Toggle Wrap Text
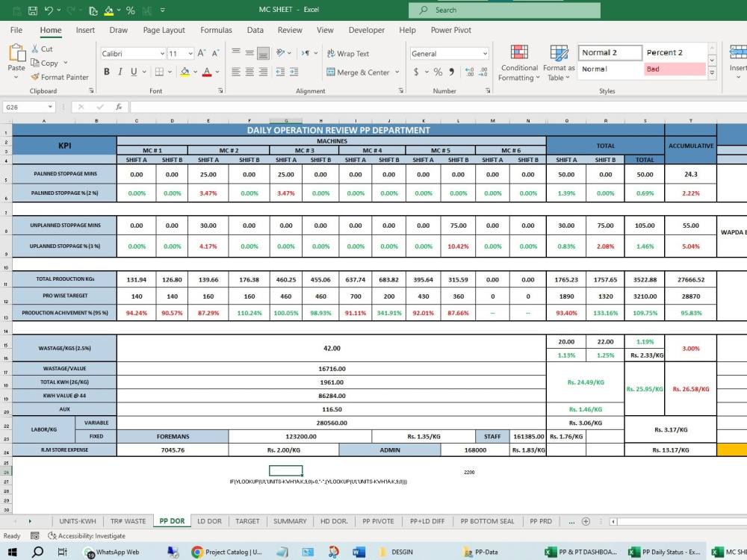This screenshot has height=560, width=747. (x=348, y=53)
